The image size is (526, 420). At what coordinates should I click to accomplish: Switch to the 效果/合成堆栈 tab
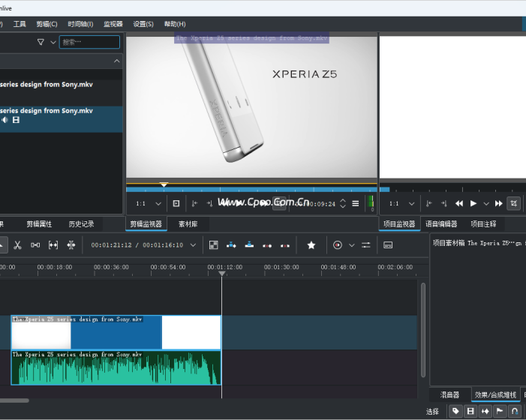point(495,394)
